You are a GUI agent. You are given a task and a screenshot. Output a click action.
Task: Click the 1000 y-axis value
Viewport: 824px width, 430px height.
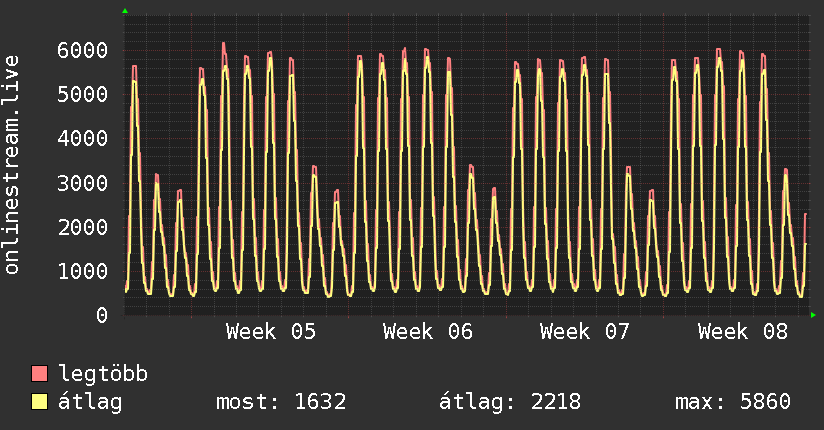[x=82, y=271]
